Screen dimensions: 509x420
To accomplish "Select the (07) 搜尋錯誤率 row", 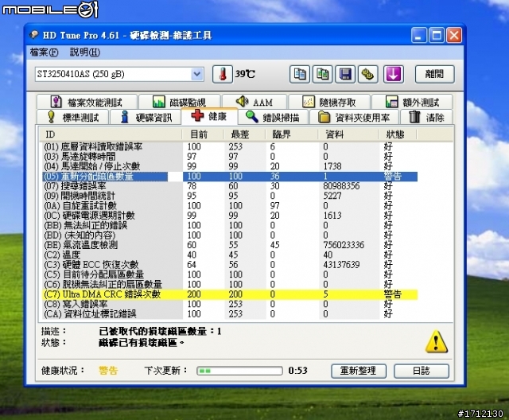I will point(230,186).
